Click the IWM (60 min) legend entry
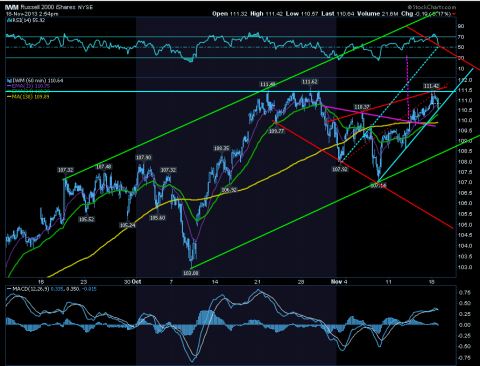The image size is (480, 366). pyautogui.click(x=35, y=81)
